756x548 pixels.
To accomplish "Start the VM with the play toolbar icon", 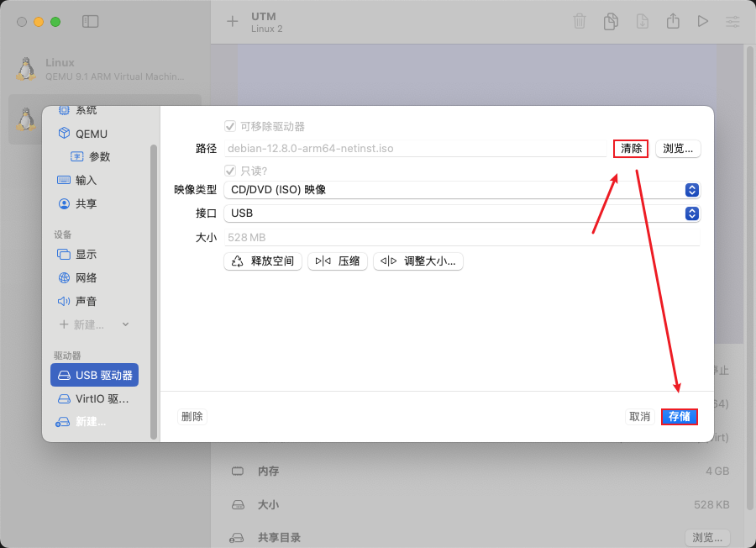I will coord(703,21).
